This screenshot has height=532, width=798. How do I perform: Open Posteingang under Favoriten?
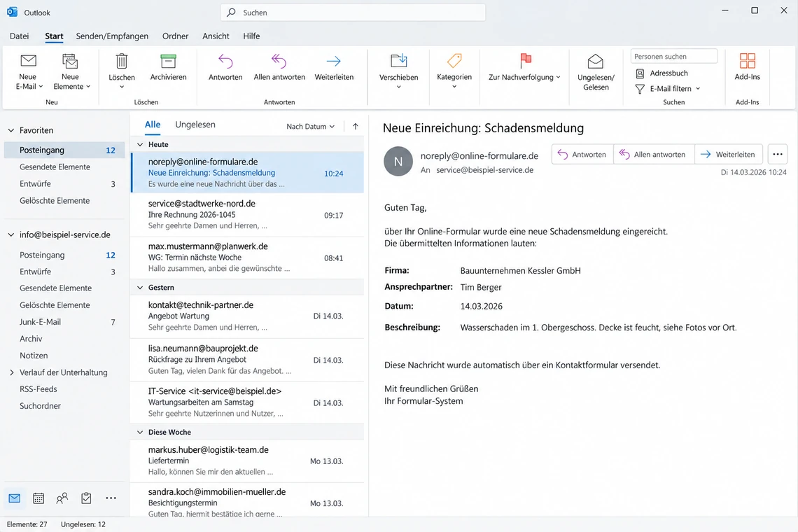point(64,150)
